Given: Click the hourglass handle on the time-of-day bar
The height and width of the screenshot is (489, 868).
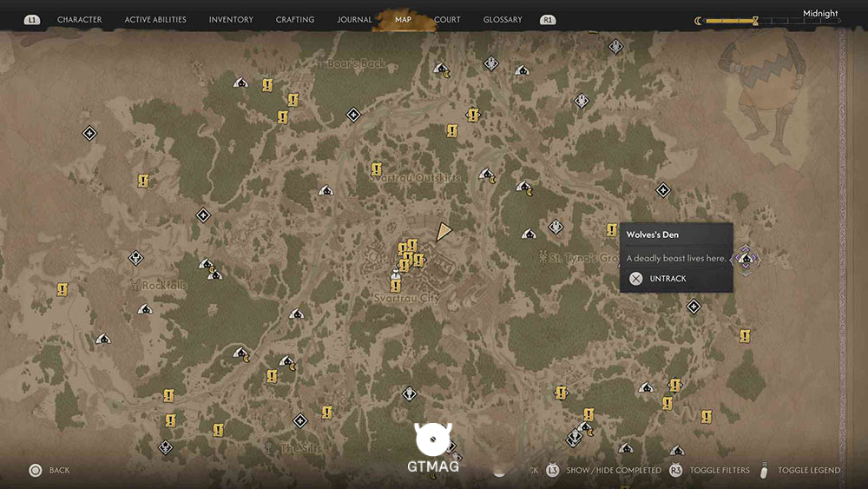Looking at the screenshot, I should point(755,21).
